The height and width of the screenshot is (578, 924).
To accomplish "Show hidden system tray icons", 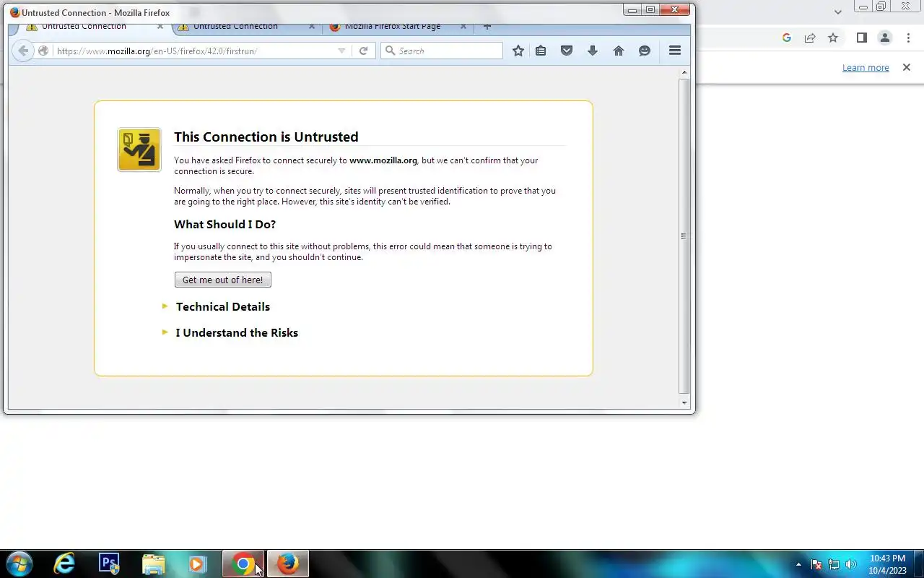I will click(798, 564).
